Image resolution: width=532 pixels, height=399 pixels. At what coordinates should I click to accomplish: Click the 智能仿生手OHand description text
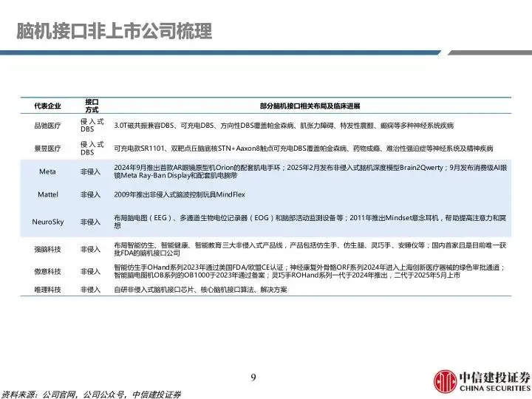(x=310, y=271)
